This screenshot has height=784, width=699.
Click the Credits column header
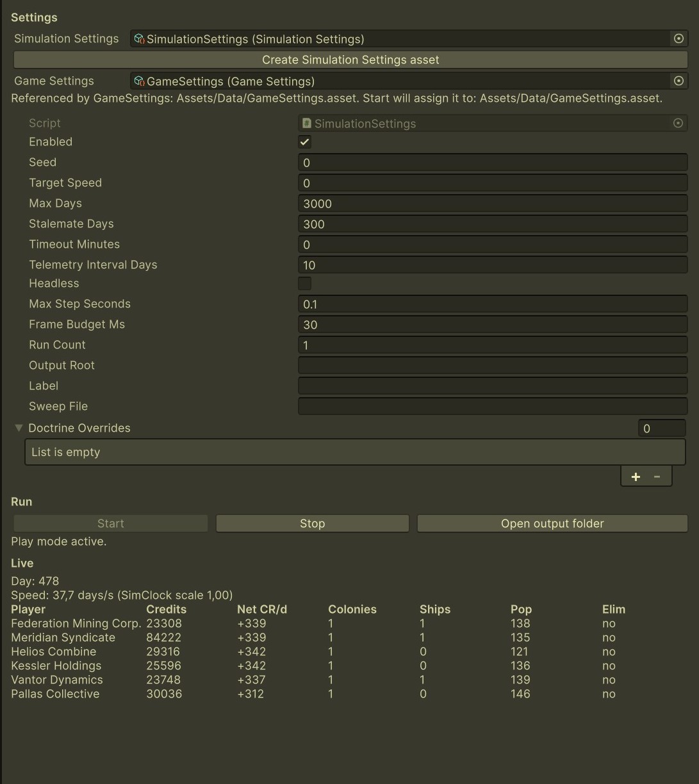(x=166, y=609)
